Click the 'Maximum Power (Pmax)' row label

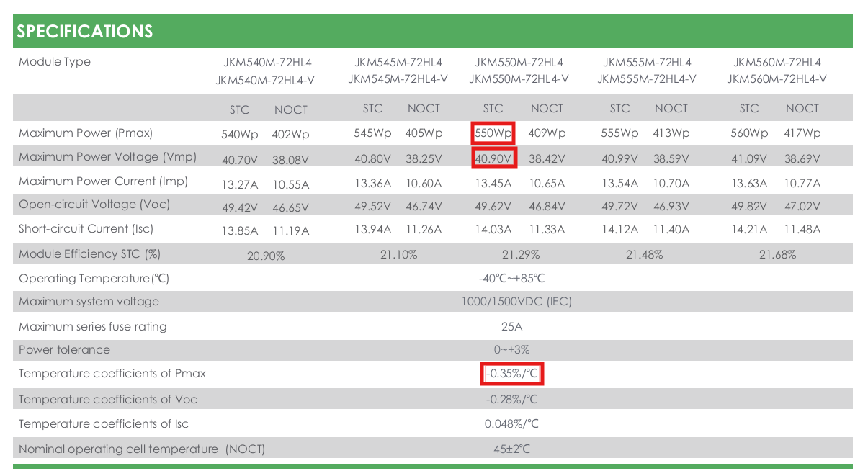[86, 133]
